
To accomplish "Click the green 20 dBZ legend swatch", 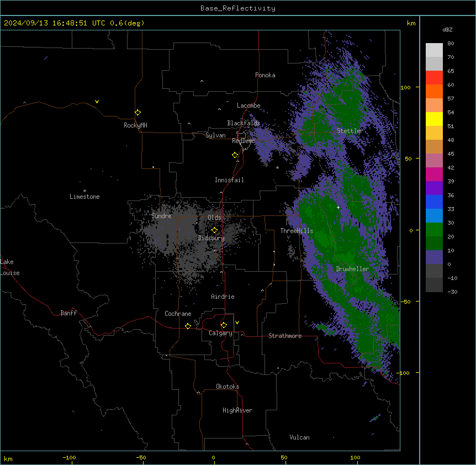I will click(434, 230).
